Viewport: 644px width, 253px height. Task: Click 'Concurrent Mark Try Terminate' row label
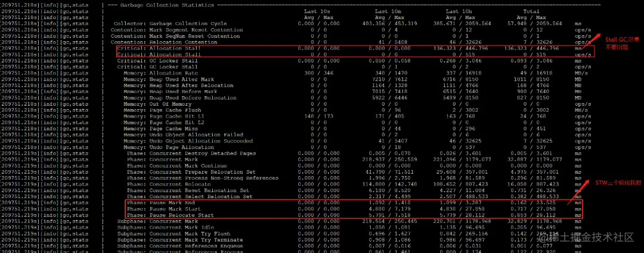click(x=196, y=240)
